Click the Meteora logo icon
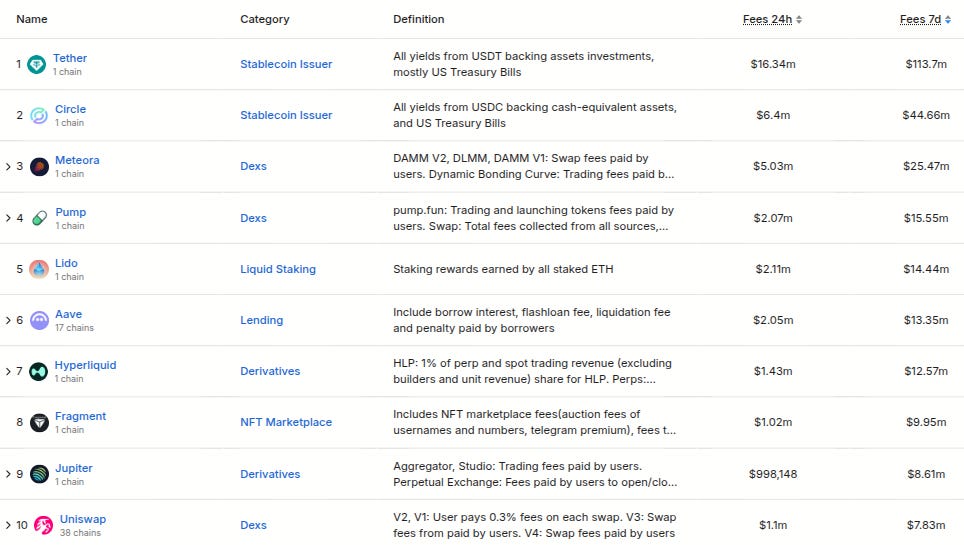Viewport: 964px width, 545px height. click(39, 166)
